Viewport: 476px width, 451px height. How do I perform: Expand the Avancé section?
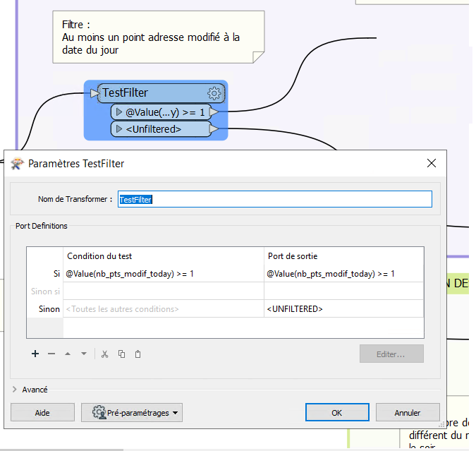pos(14,390)
